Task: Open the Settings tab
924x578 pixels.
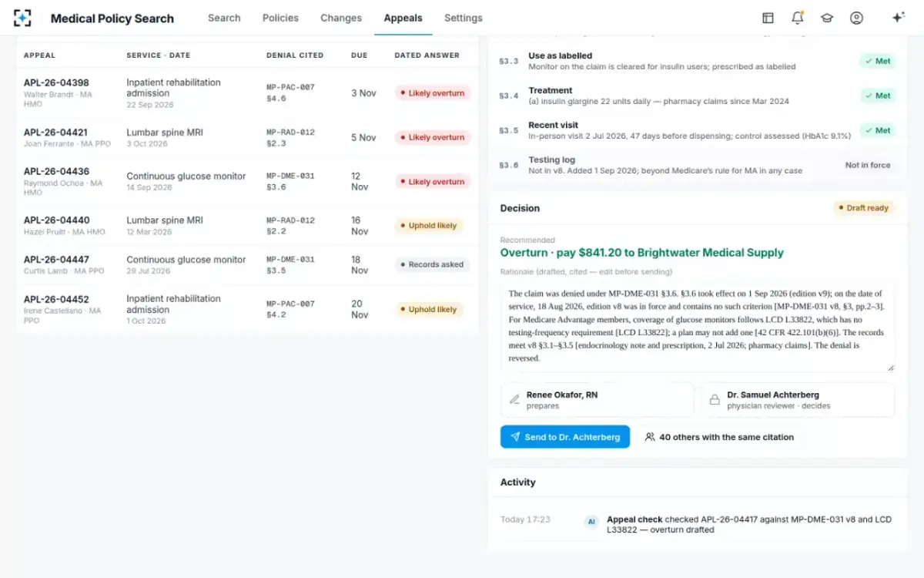Action: (464, 18)
